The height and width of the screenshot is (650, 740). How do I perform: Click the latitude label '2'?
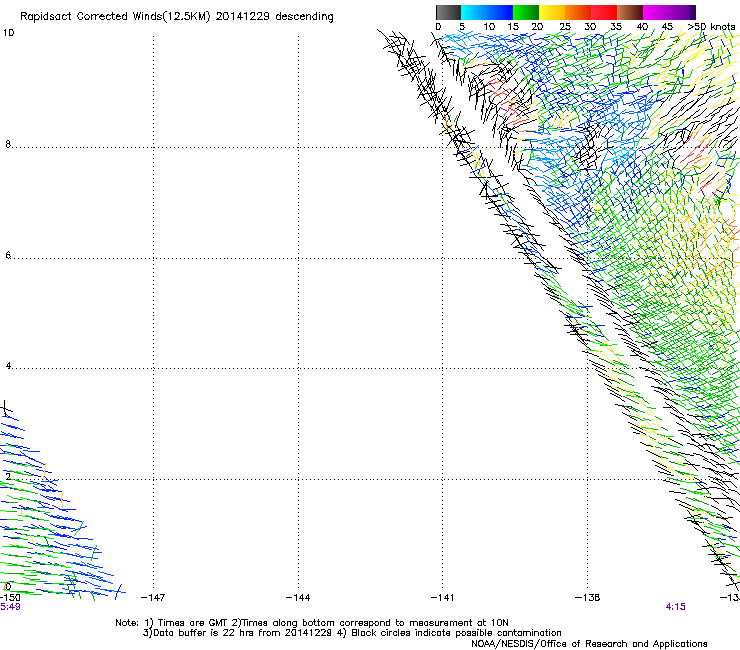pyautogui.click(x=8, y=477)
